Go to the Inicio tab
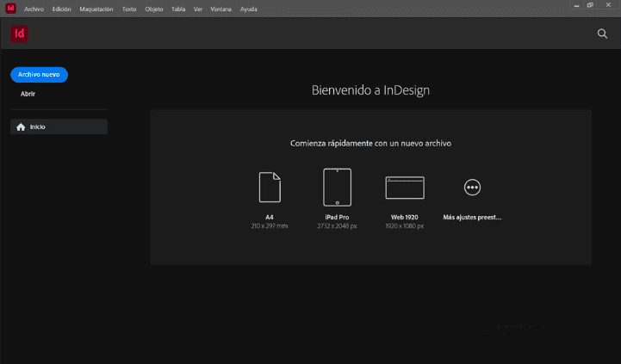This screenshot has height=364, width=621. tap(59, 126)
